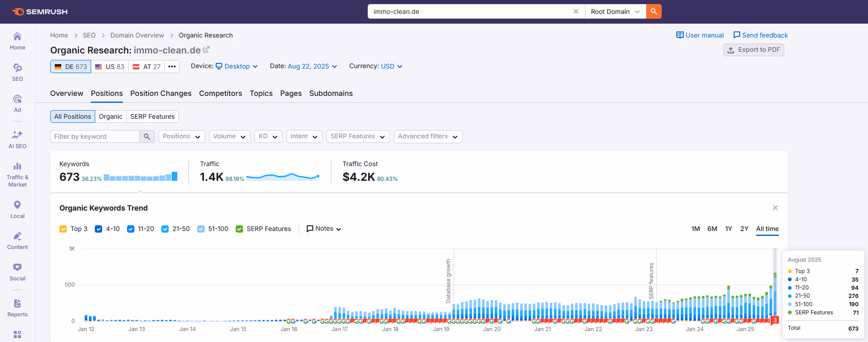Open the AI SEO sidebar section
This screenshot has width=868, height=342.
click(17, 140)
